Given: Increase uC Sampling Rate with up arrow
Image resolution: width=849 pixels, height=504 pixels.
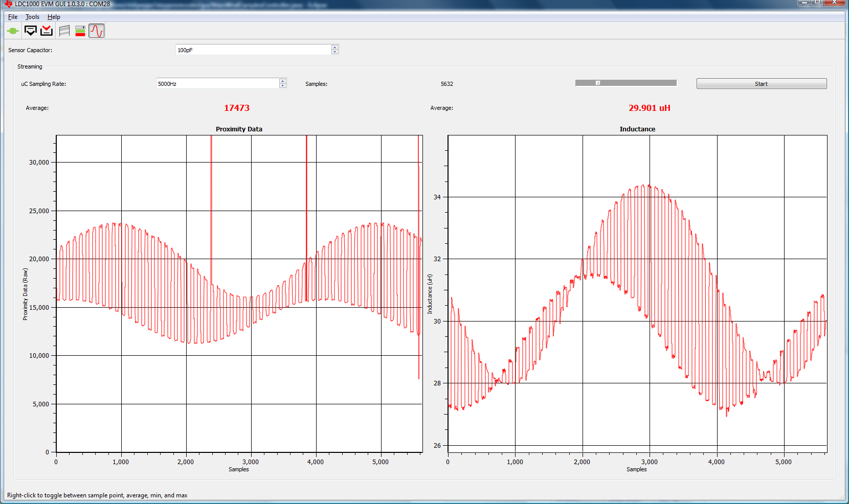Looking at the screenshot, I should 283,81.
